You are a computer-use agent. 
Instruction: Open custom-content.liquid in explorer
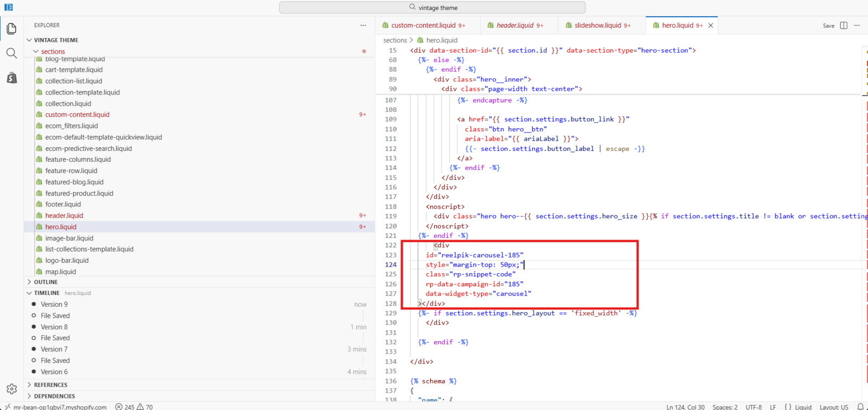pyautogui.click(x=77, y=115)
